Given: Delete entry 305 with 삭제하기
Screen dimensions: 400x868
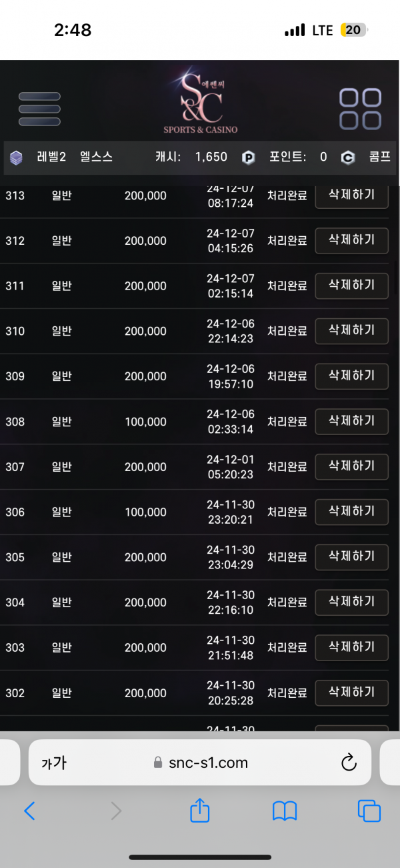Looking at the screenshot, I should [x=351, y=556].
